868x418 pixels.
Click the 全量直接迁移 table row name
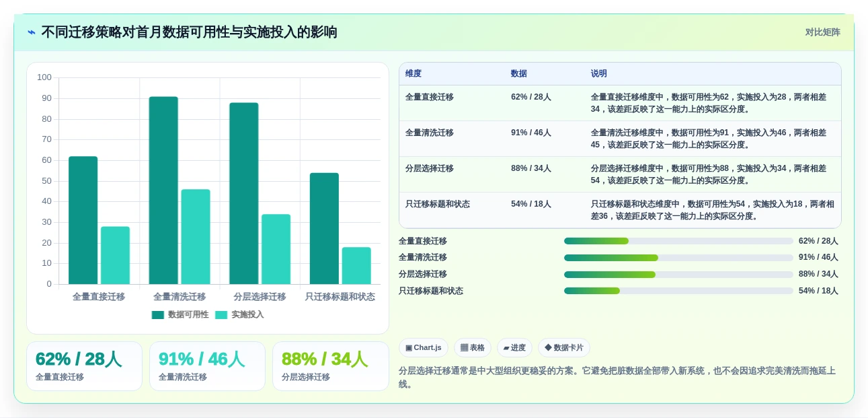pyautogui.click(x=430, y=97)
